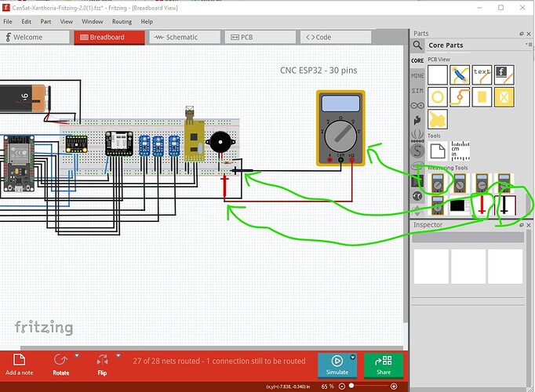The image size is (535, 392).
Task: Click the zoom slider handle
Action: (351, 386)
